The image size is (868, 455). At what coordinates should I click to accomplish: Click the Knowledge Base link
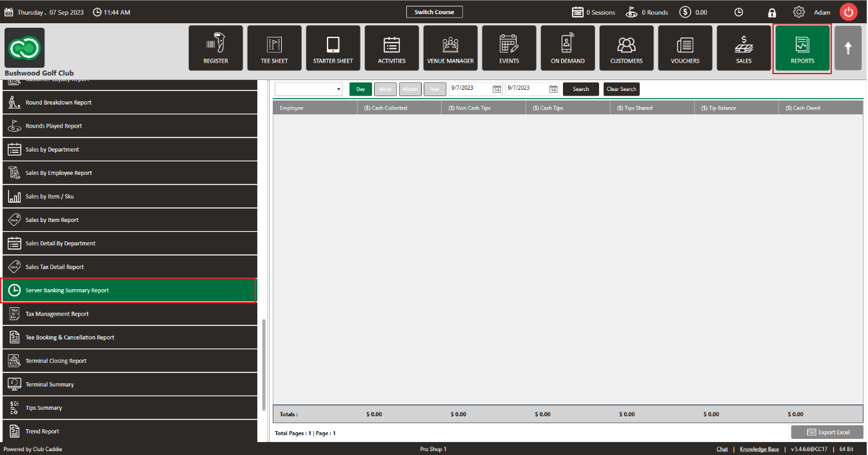[759, 449]
